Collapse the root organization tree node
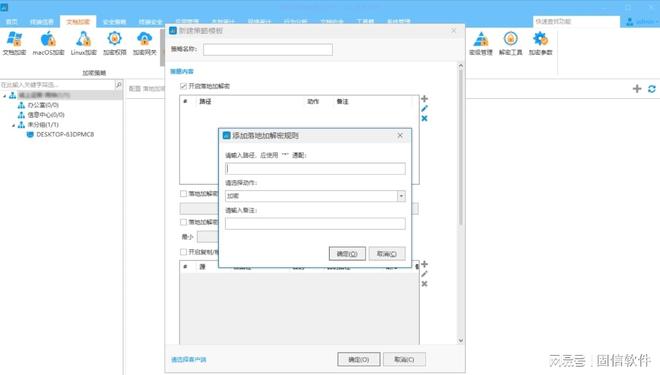Viewport: 660px width, 375px height. pos(5,96)
